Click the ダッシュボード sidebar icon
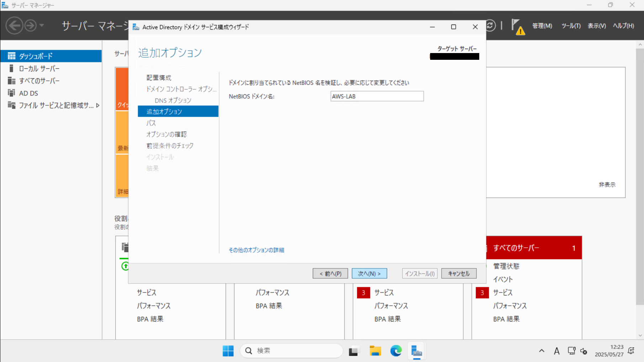The image size is (644, 362). [12, 56]
